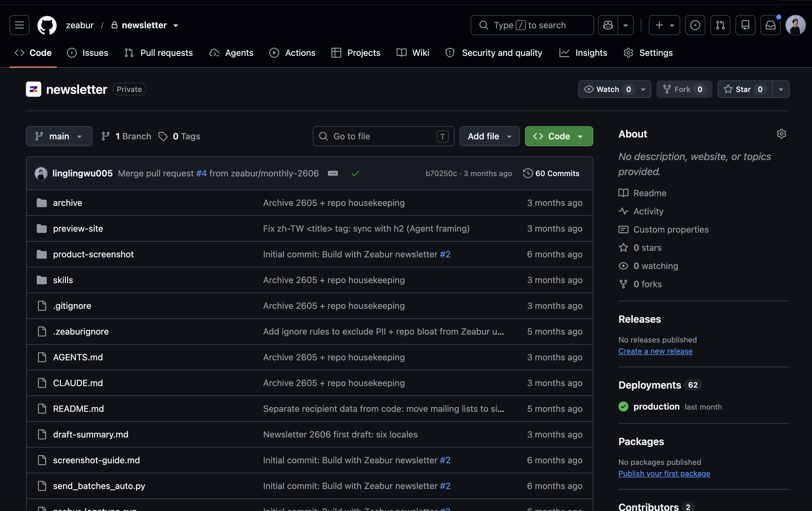Open the draft-summary.md file
This screenshot has width=812, height=511.
(91, 434)
